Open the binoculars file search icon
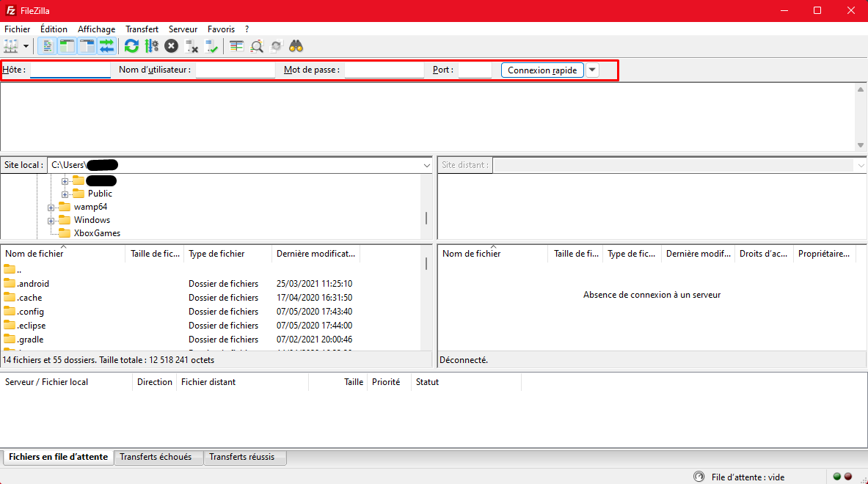Screen dimensions: 868x484 (296, 46)
